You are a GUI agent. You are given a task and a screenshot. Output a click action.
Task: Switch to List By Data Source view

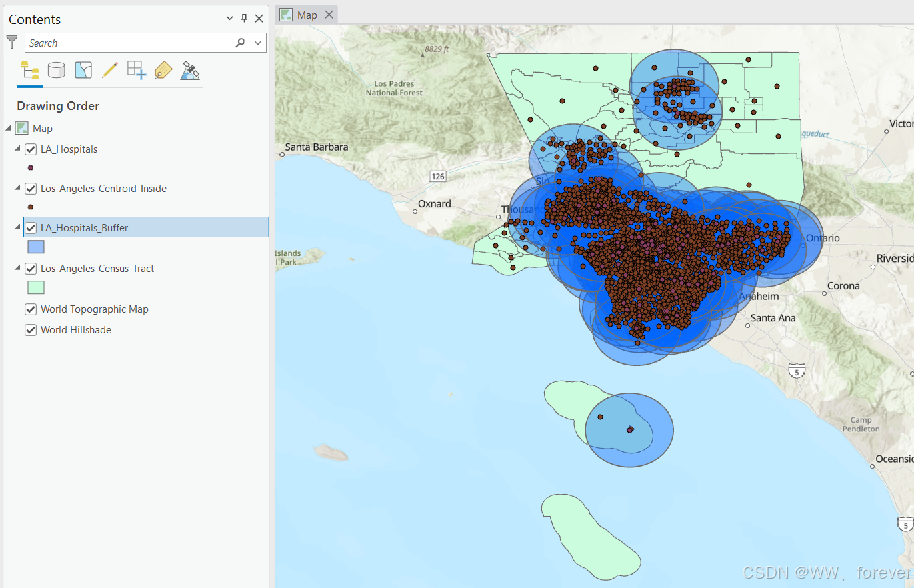pyautogui.click(x=56, y=70)
